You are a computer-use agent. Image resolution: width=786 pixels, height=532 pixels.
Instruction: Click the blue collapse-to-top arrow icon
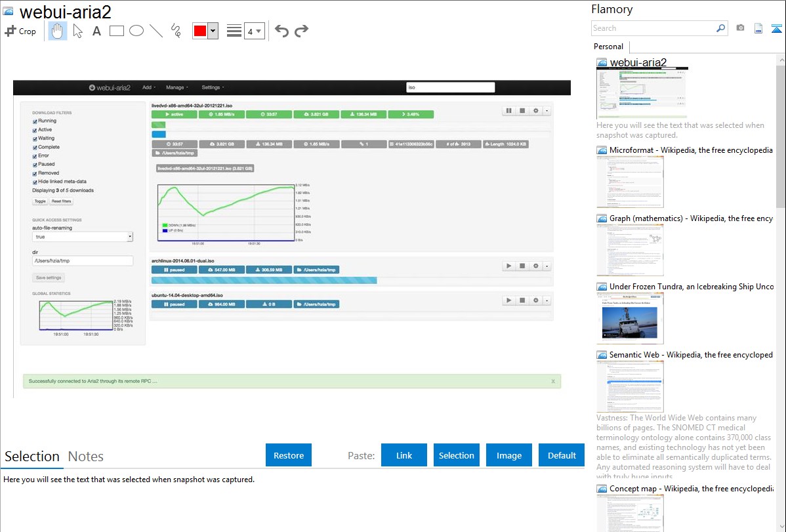[776, 28]
